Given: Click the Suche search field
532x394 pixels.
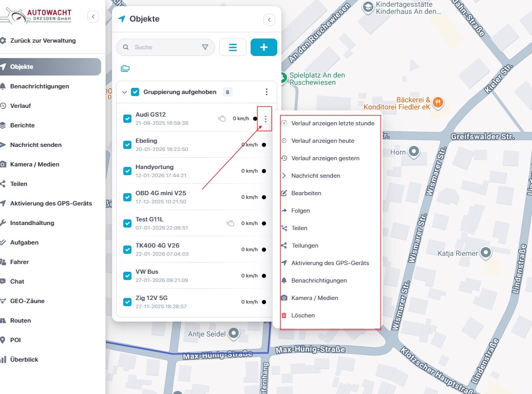Looking at the screenshot, I should [164, 47].
